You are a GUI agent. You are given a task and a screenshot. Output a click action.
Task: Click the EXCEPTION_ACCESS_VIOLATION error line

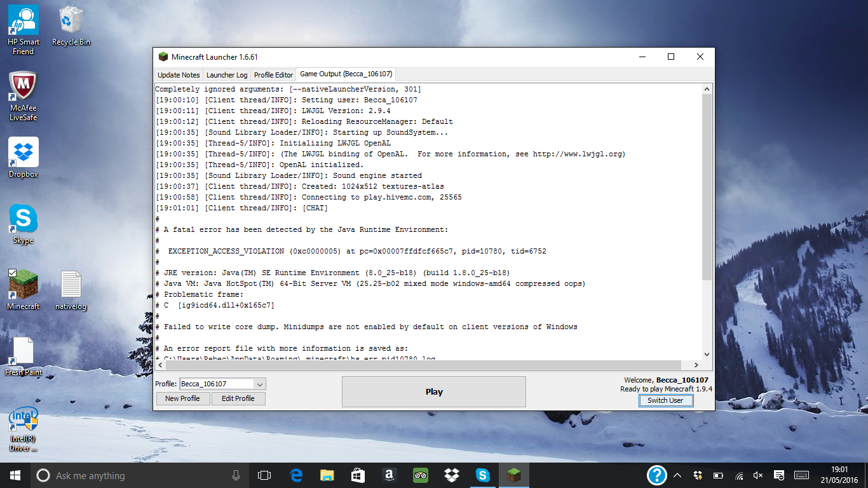pyautogui.click(x=351, y=251)
